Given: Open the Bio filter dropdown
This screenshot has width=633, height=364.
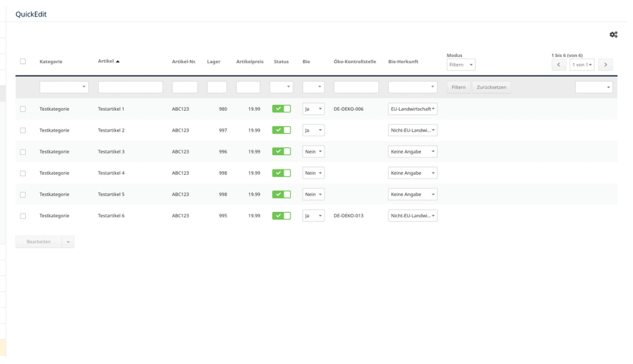Looking at the screenshot, I should (313, 87).
